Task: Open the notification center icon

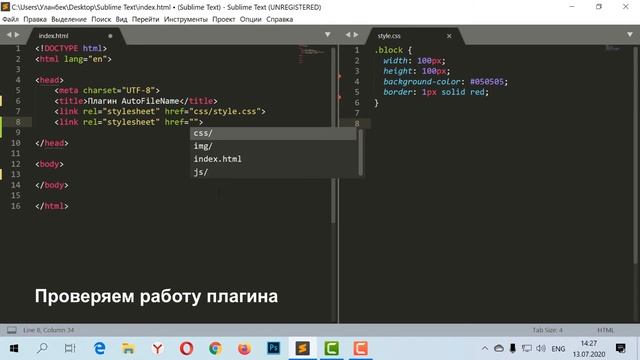Action: click(621, 348)
